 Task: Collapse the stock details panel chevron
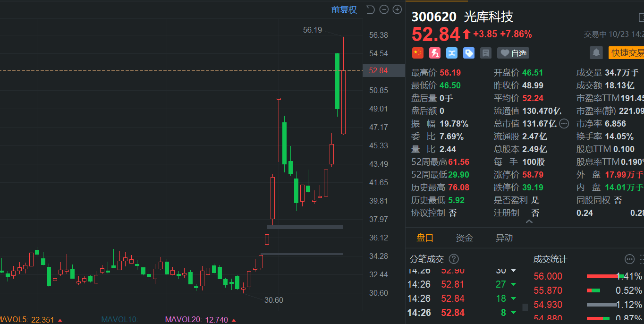[529, 222]
